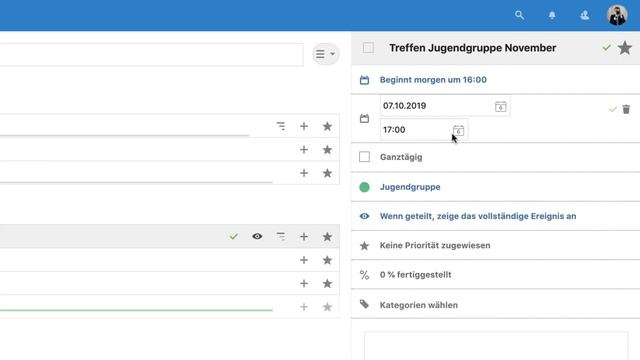This screenshot has width=640, height=360.
Task: Open the user avatar menu
Action: click(x=617, y=16)
